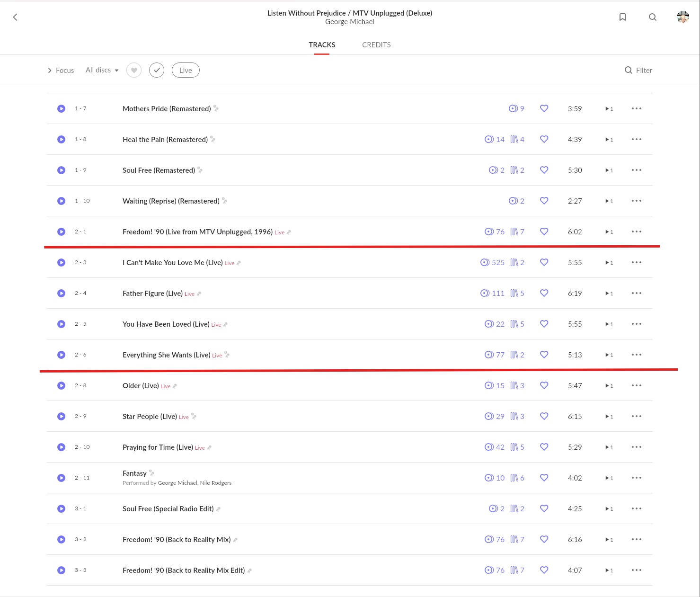This screenshot has height=597, width=700.
Task: Switch to the CREDITS tab
Action: (x=376, y=45)
